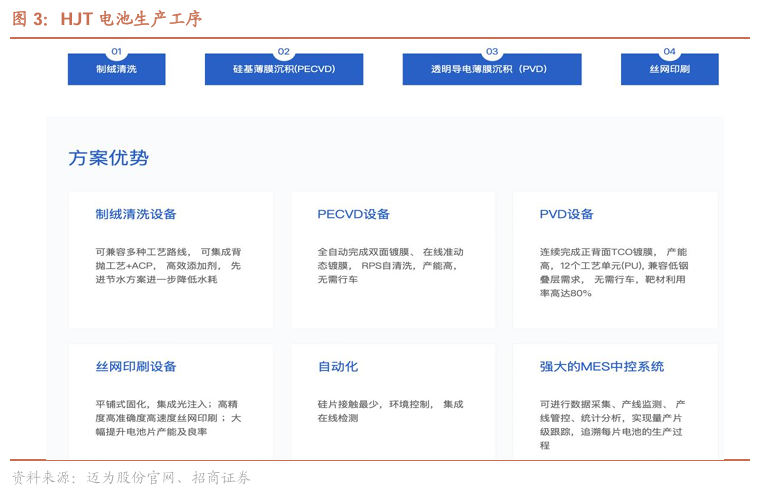Open the 透明导电薄膜沉积 (PVD) step
760x498 pixels.
pos(491,69)
